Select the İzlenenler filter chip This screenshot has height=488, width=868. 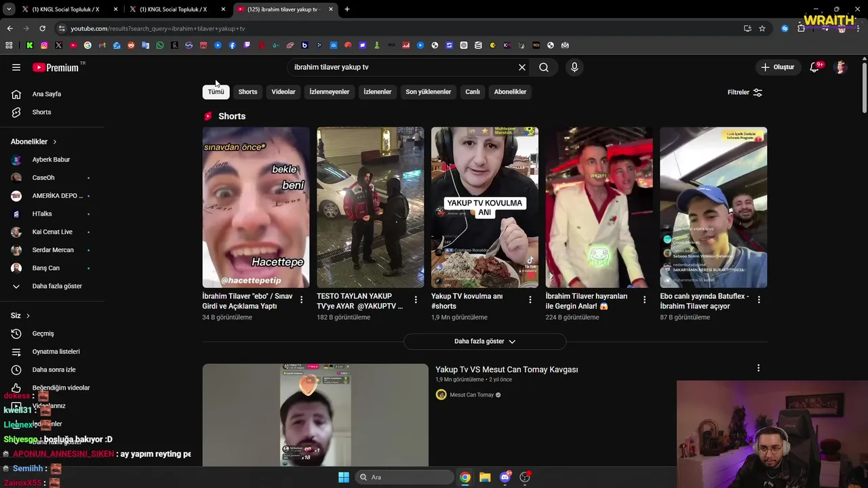coord(378,91)
